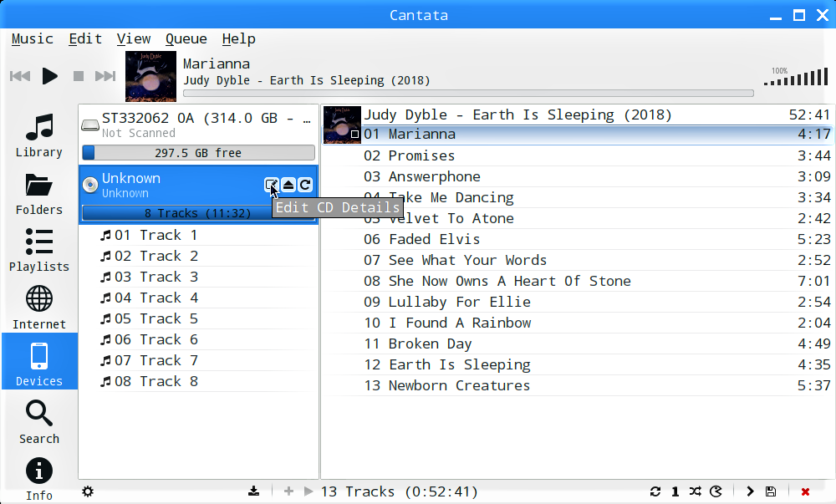Click the 13 Tracks (0:52:41) status text
The image size is (836, 504).
point(400,491)
